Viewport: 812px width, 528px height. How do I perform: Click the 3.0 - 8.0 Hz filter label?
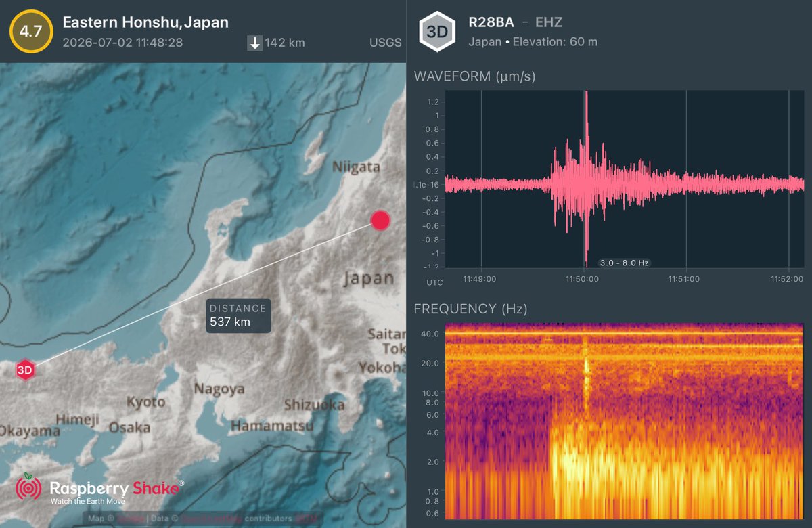pyautogui.click(x=625, y=263)
